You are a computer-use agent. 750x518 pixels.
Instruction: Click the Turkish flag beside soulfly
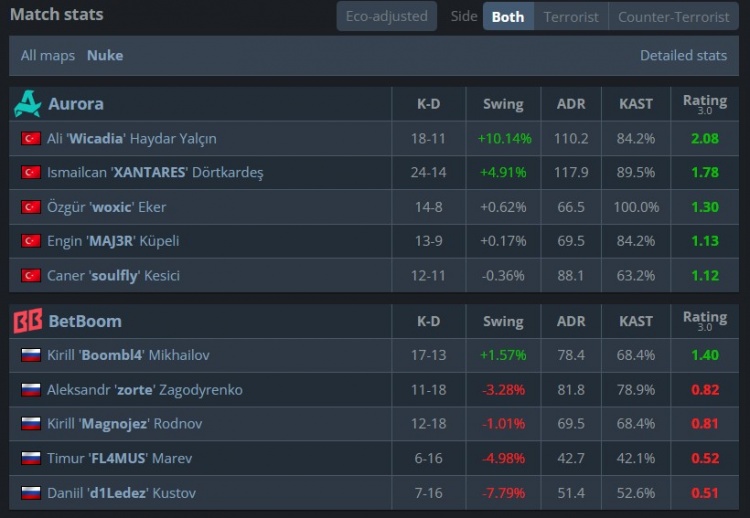tap(31, 276)
